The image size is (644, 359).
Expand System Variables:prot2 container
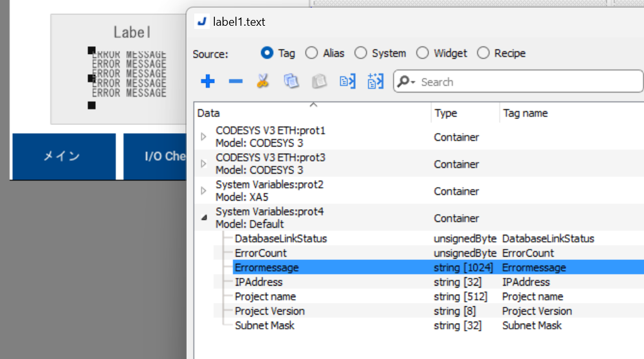point(203,190)
